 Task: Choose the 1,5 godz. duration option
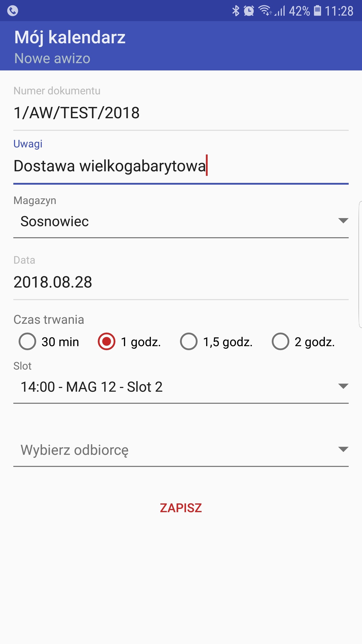pos(216,342)
